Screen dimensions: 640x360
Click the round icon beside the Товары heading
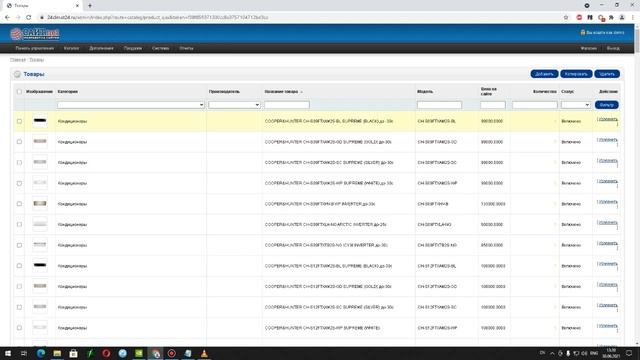(17, 74)
